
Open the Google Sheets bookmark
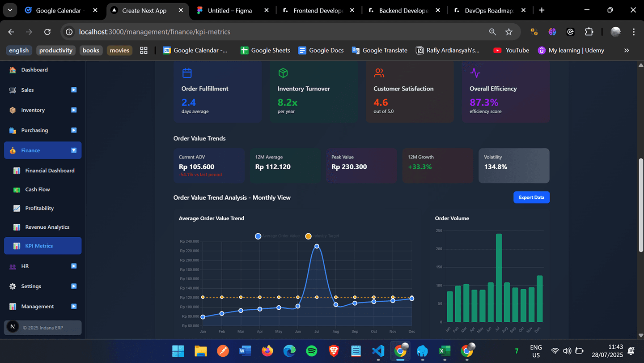[265, 50]
